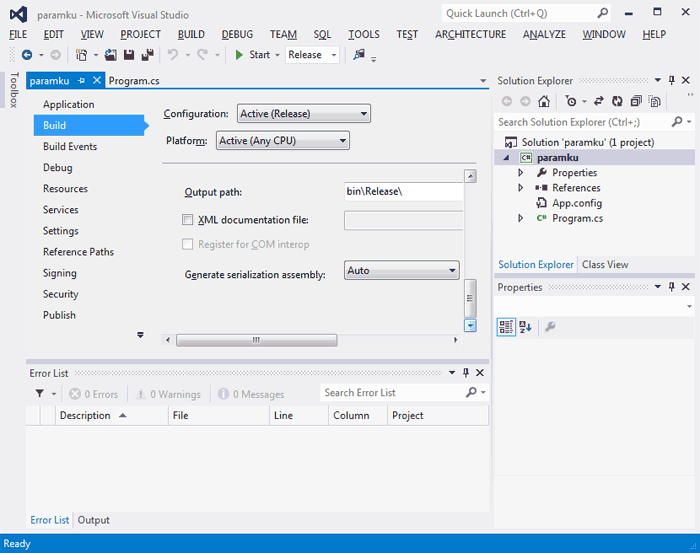Viewport: 700px width, 553px height.
Task: Click the Save toolbar icon
Action: (129, 55)
